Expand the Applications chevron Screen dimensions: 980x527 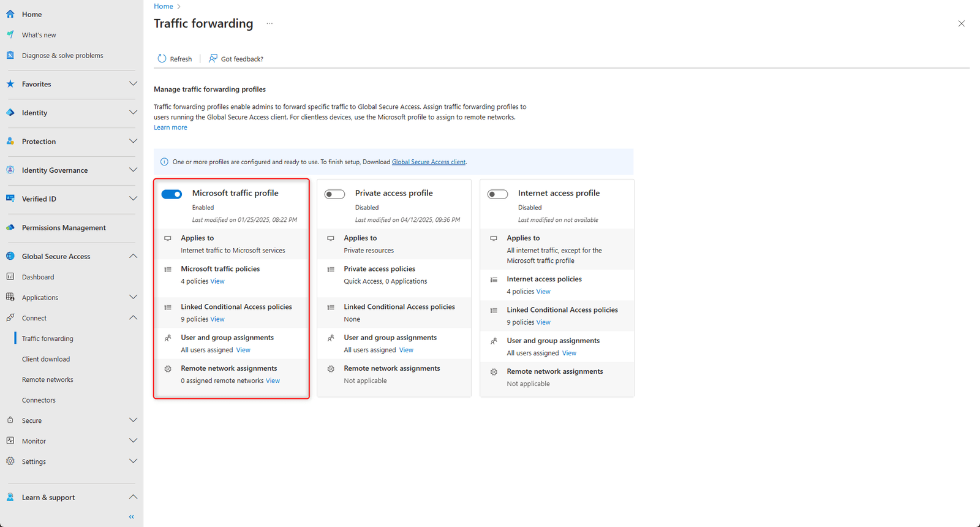point(133,297)
